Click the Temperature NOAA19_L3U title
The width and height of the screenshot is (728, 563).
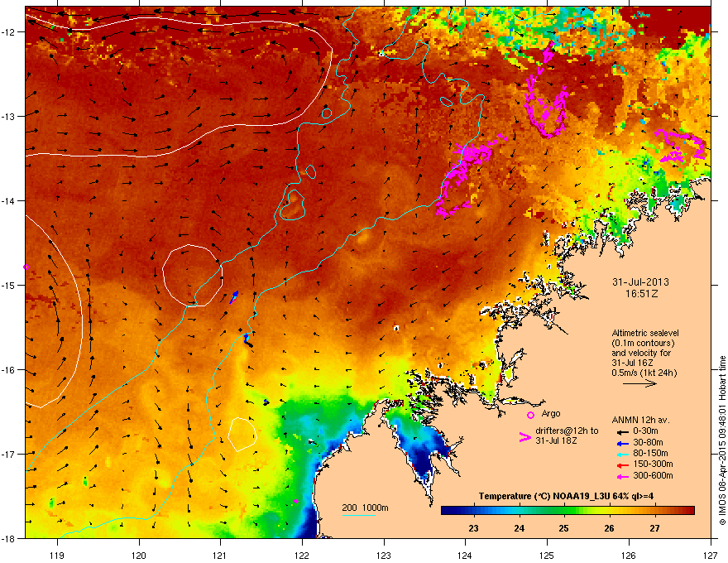[566, 496]
